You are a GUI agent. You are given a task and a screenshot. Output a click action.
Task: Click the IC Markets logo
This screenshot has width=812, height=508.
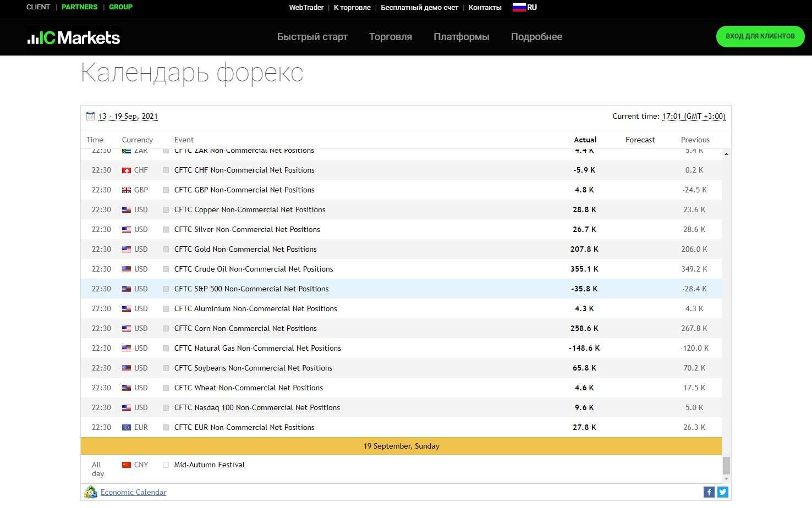[x=74, y=37]
